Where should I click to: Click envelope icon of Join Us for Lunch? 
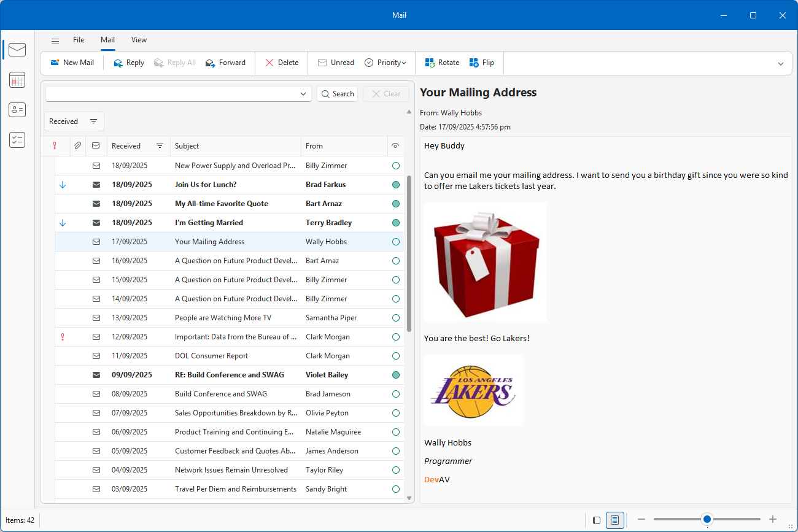point(96,185)
